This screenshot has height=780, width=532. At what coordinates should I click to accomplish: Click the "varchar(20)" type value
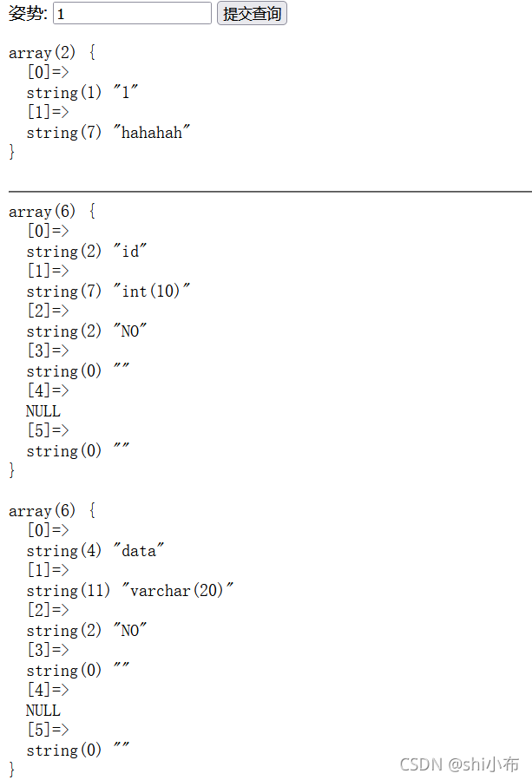[178, 590]
